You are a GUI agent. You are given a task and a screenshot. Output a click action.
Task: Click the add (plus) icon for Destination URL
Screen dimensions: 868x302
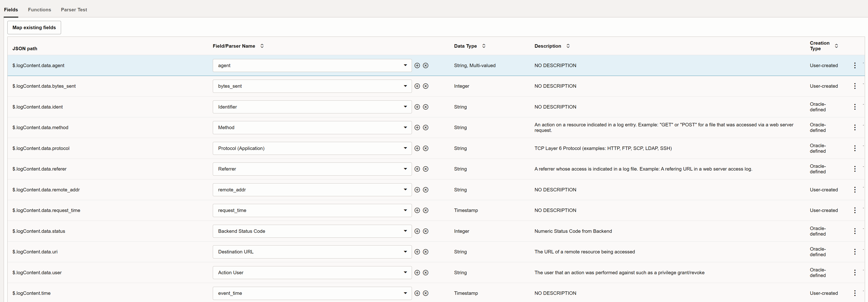[x=417, y=252]
